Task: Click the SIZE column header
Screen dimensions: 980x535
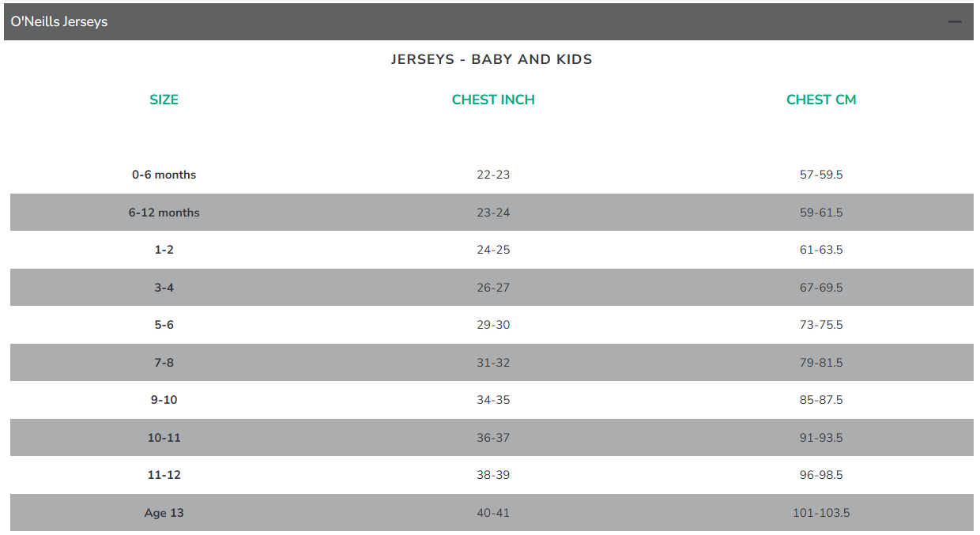Action: coord(164,100)
